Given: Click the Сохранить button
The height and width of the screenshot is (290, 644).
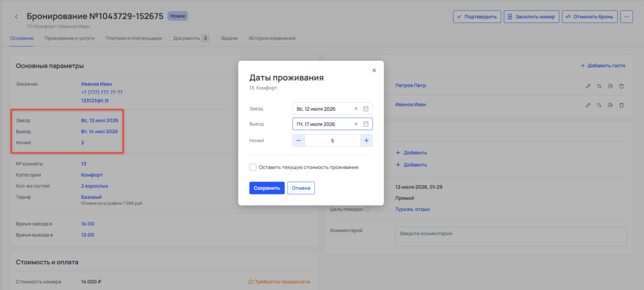Looking at the screenshot, I should (x=267, y=188).
